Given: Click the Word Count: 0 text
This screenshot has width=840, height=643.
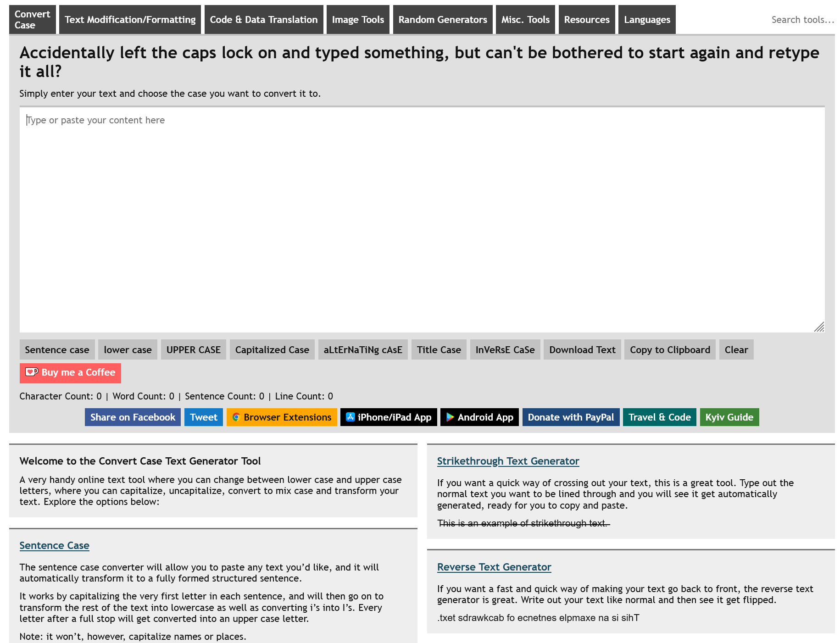Looking at the screenshot, I should 144,396.
